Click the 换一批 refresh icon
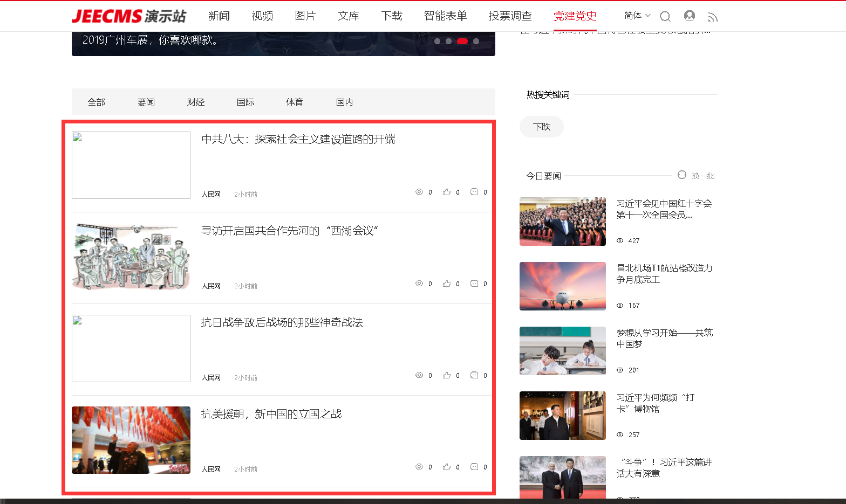Viewport: 846px width, 504px height. (682, 175)
